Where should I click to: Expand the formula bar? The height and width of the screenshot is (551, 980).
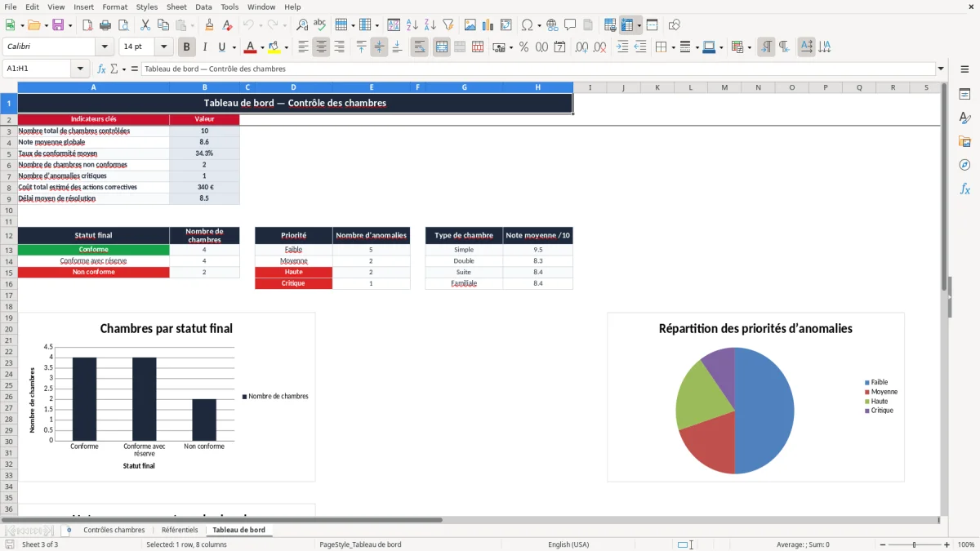click(x=941, y=69)
